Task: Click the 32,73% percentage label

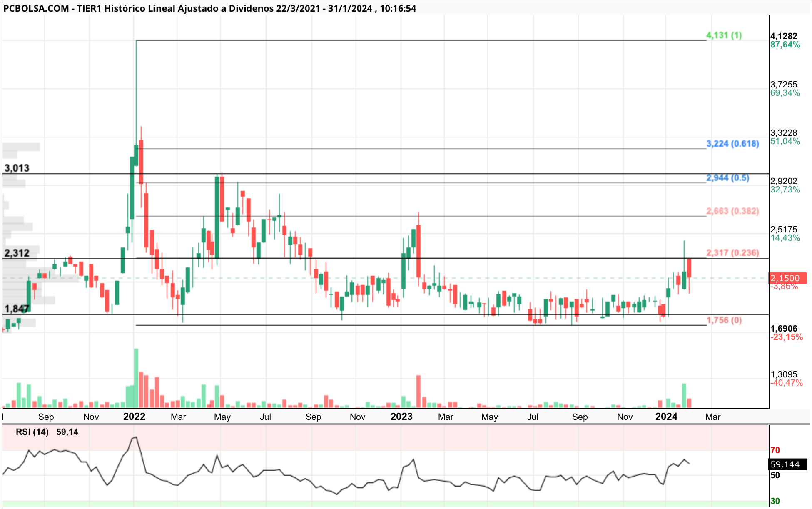Action: click(785, 190)
